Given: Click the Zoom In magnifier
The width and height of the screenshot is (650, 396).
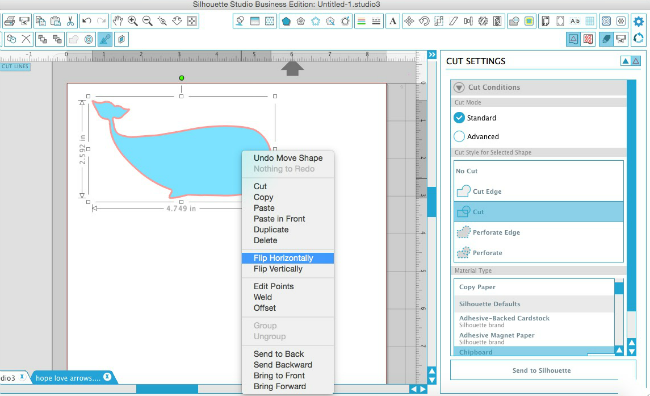Looking at the screenshot, I should point(133,21).
